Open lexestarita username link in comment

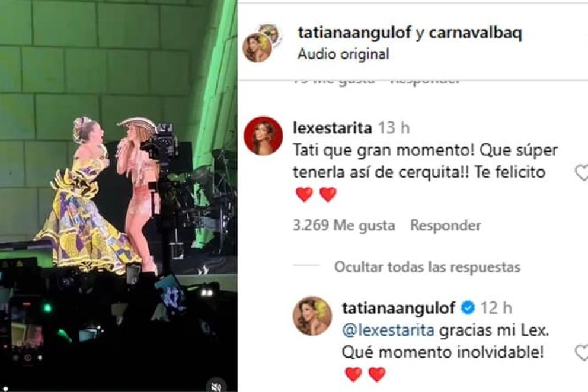333,128
